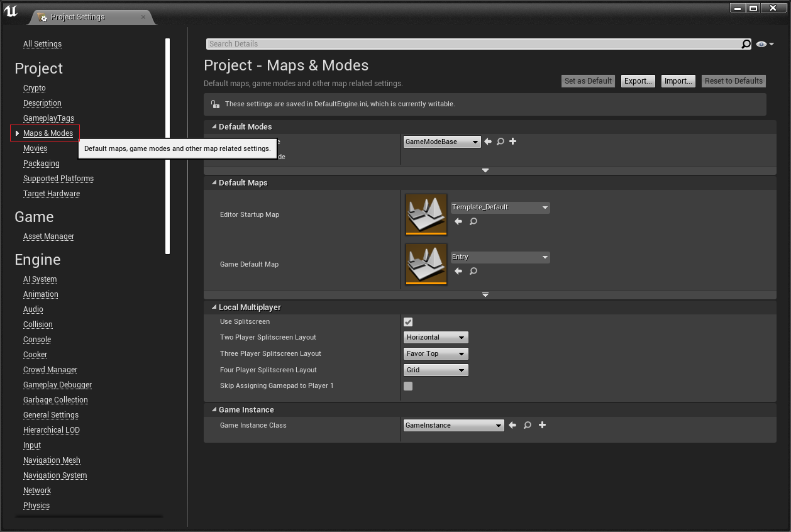Image resolution: width=791 pixels, height=532 pixels.
Task: Click Game Default Map thumbnail
Action: tap(426, 264)
